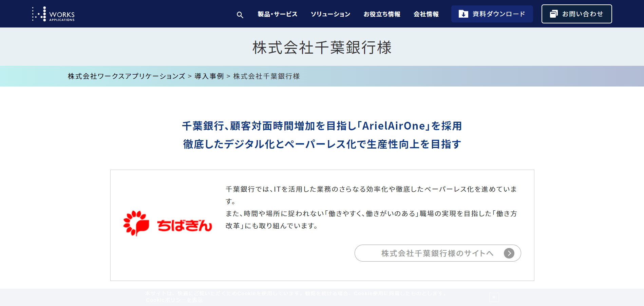Image resolution: width=644 pixels, height=306 pixels.
Task: Close the cookie notice banner
Action: pos(494,297)
